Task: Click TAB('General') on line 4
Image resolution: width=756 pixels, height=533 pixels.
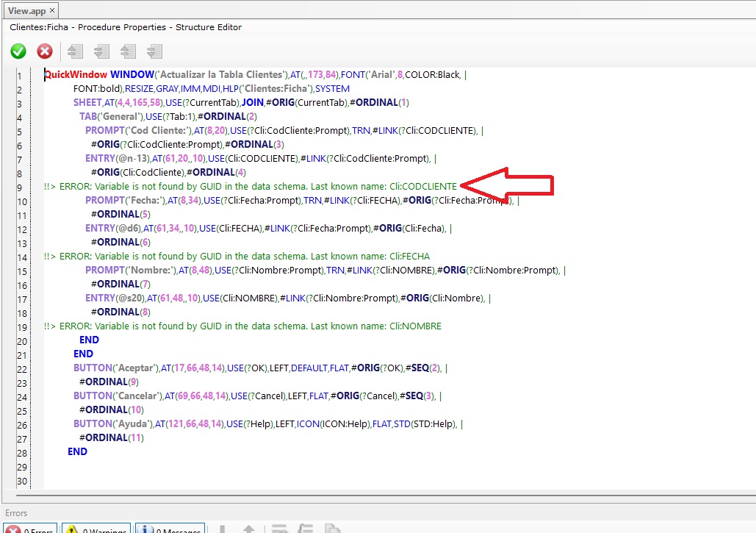Action: tap(110, 117)
